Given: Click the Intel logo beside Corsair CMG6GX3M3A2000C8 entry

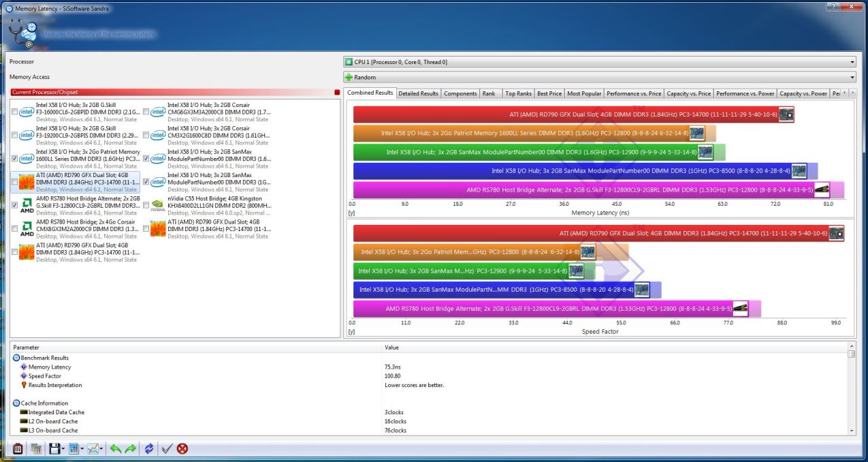Looking at the screenshot, I should 158,112.
